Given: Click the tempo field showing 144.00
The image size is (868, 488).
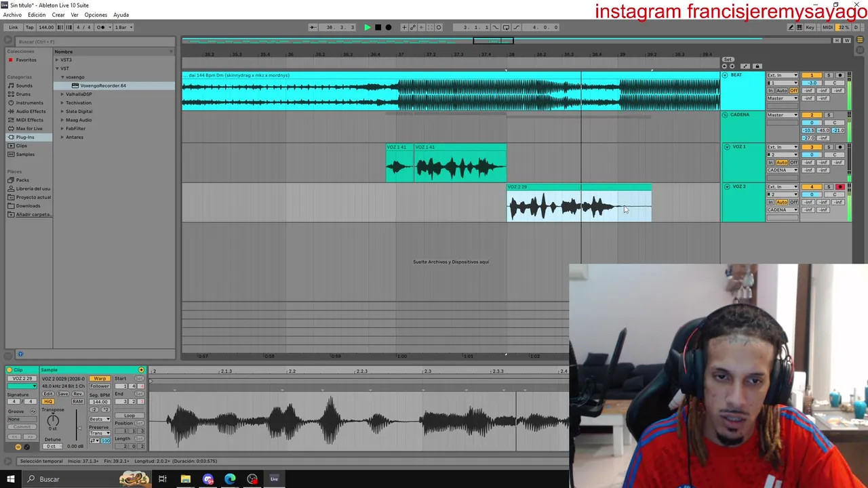Looking at the screenshot, I should click(46, 27).
